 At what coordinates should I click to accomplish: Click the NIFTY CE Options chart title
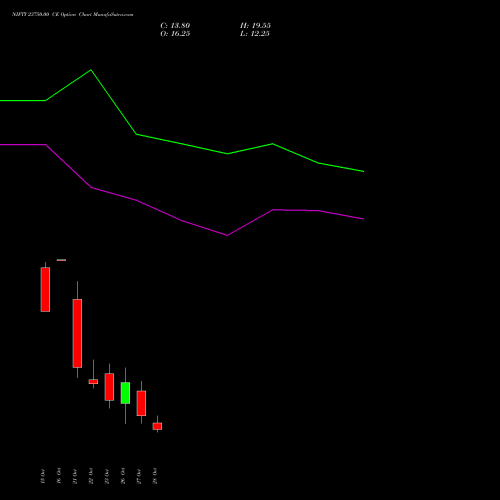(73, 15)
